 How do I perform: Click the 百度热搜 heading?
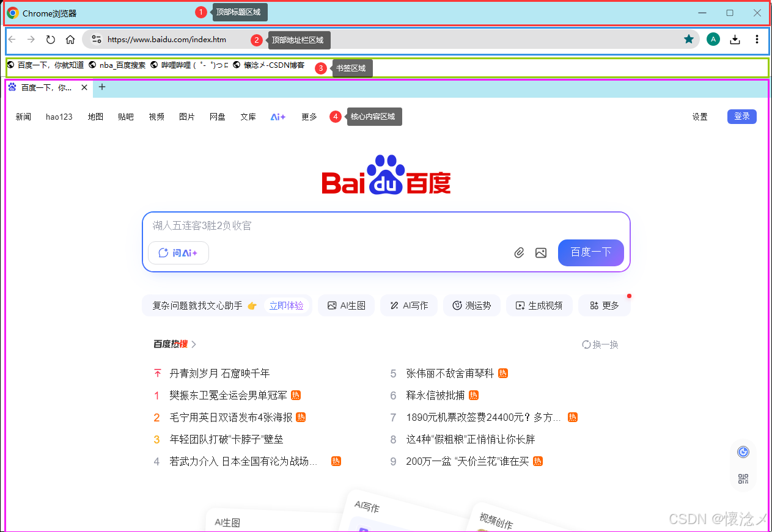tap(171, 344)
